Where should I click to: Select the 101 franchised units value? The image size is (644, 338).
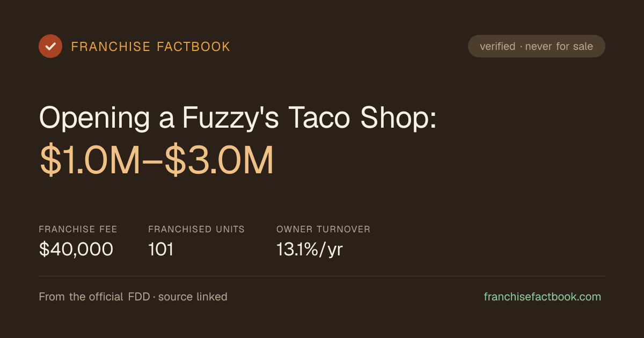coord(161,249)
